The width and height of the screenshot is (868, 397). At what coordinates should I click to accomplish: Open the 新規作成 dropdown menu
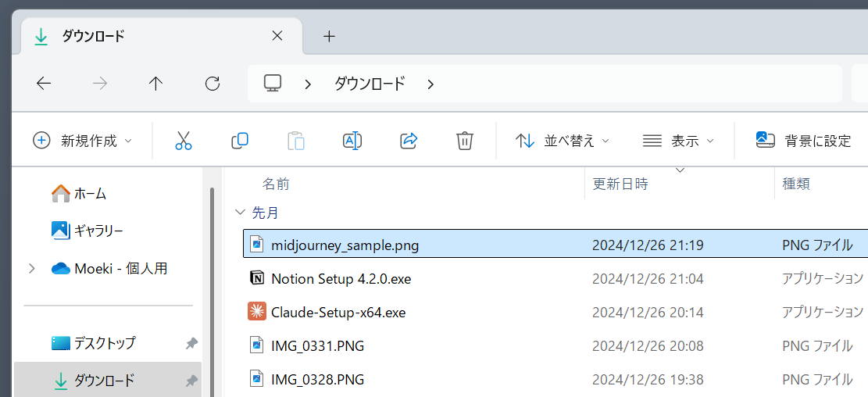pyautogui.click(x=82, y=141)
